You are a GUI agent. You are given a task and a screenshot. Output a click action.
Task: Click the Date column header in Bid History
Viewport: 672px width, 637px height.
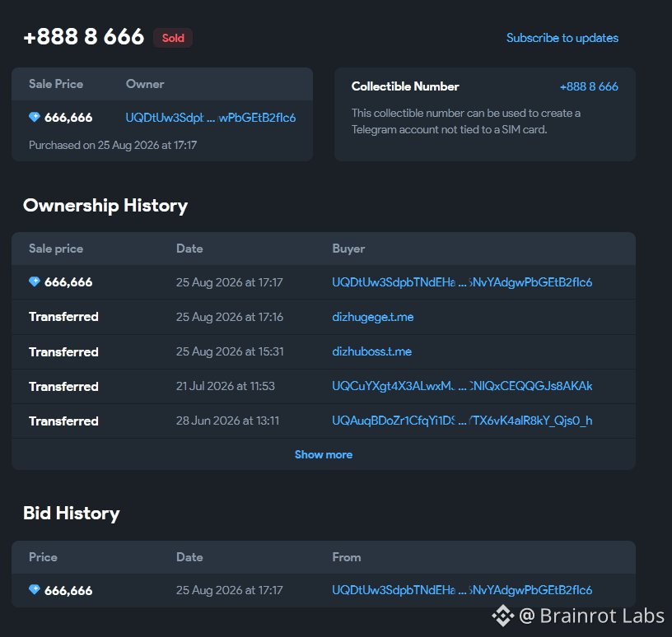click(x=189, y=557)
